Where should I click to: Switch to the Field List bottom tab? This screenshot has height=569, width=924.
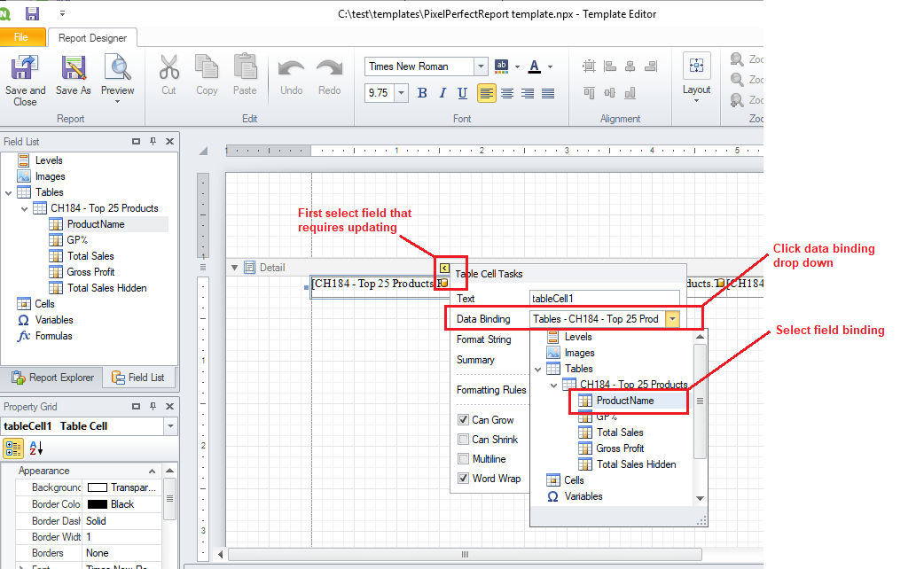(x=138, y=378)
